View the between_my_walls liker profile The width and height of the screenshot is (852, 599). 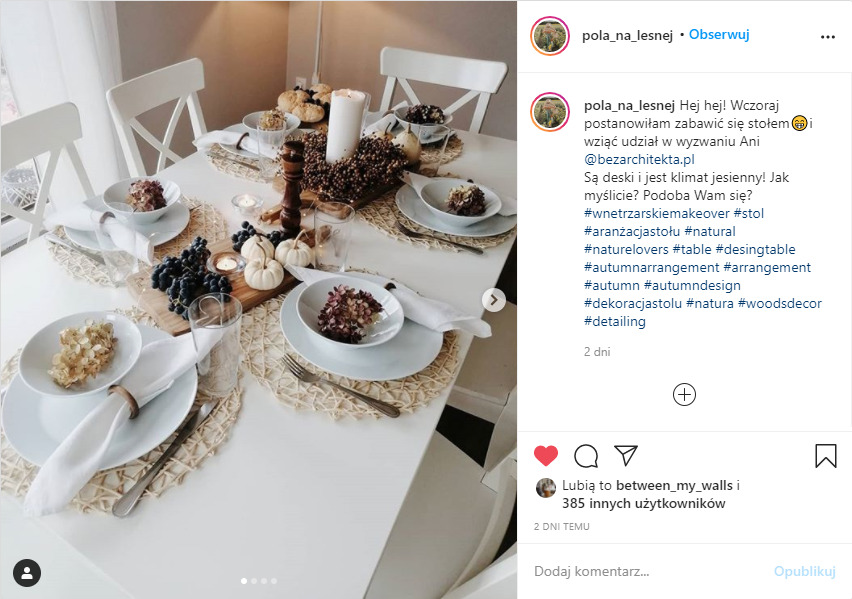674,485
